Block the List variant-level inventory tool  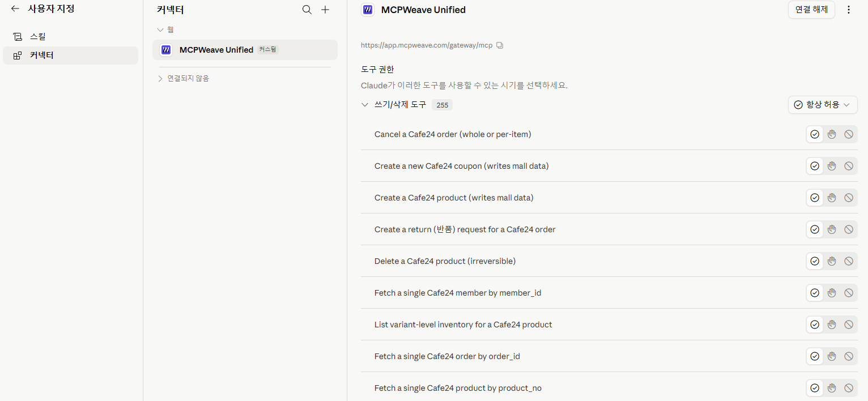tap(849, 325)
